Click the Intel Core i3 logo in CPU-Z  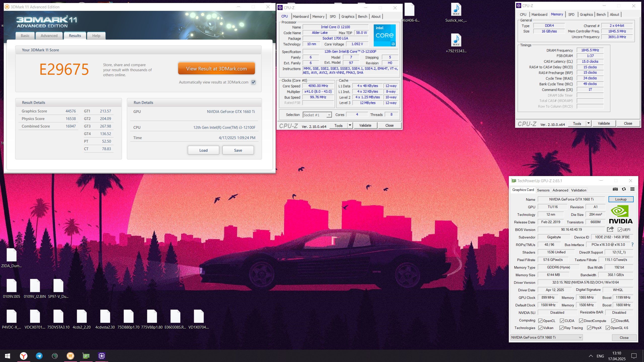pos(385,35)
